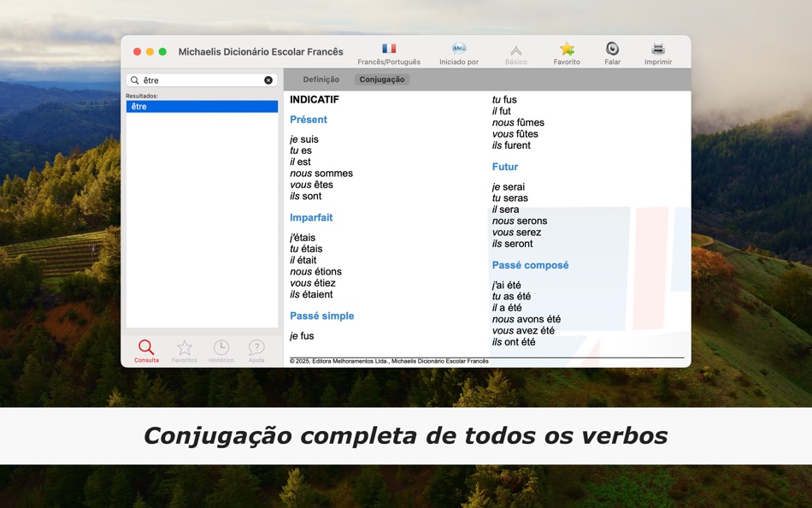The width and height of the screenshot is (812, 508).
Task: Click the line 'ils furent'
Action: coord(512,145)
